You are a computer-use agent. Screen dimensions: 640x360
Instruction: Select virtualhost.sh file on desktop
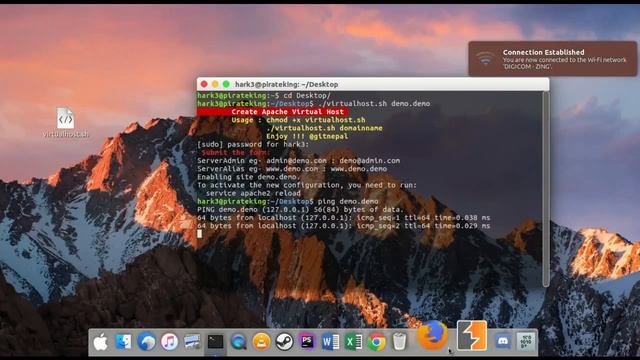pos(65,122)
